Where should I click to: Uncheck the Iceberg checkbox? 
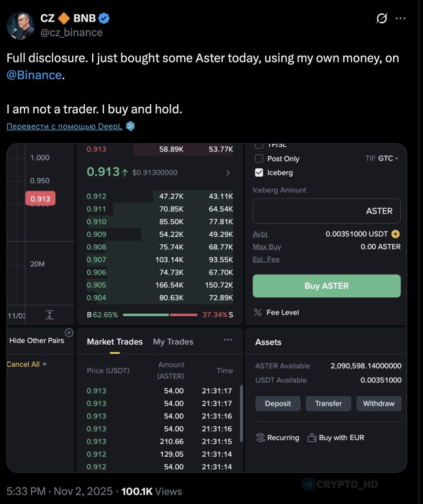point(259,172)
